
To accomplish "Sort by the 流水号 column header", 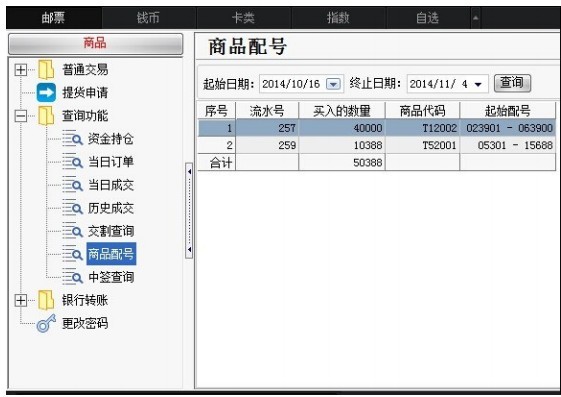I will tap(267, 111).
